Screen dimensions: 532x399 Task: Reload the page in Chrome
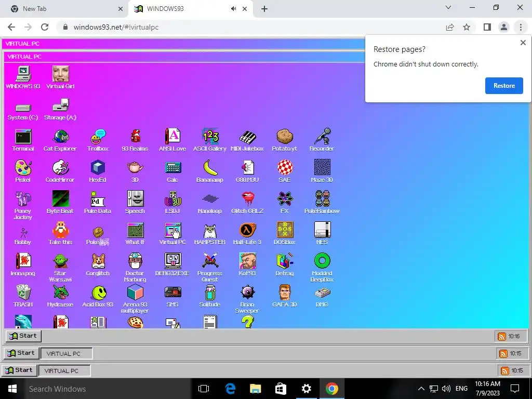coord(45,27)
